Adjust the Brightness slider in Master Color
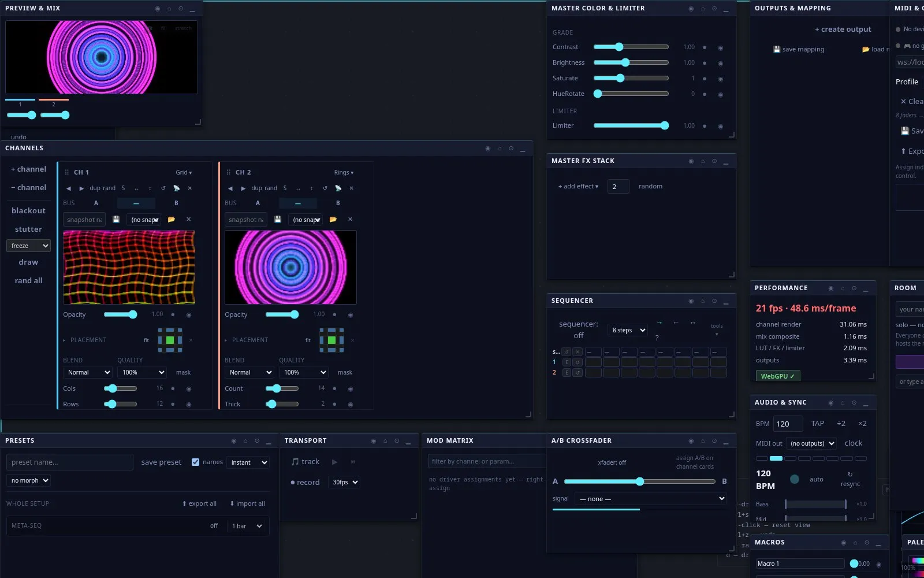924x578 pixels. (x=631, y=63)
